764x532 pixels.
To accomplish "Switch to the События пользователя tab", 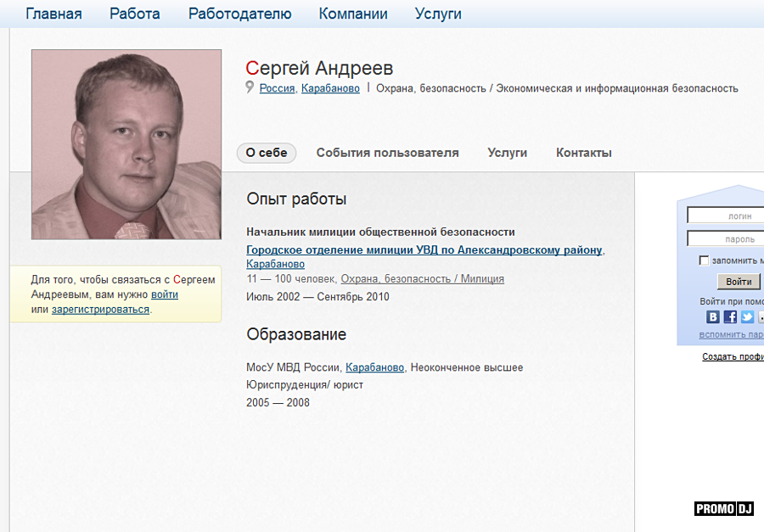I will click(387, 153).
